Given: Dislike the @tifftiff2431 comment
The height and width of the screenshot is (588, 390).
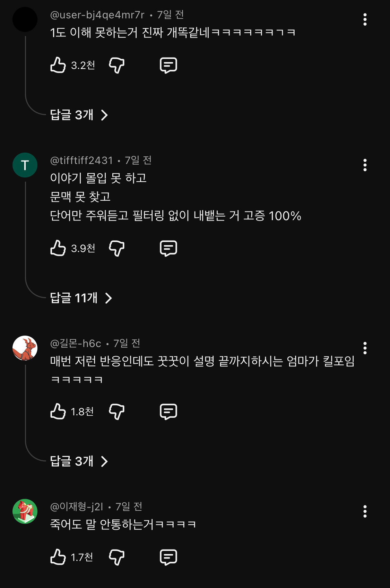Looking at the screenshot, I should coord(116,248).
